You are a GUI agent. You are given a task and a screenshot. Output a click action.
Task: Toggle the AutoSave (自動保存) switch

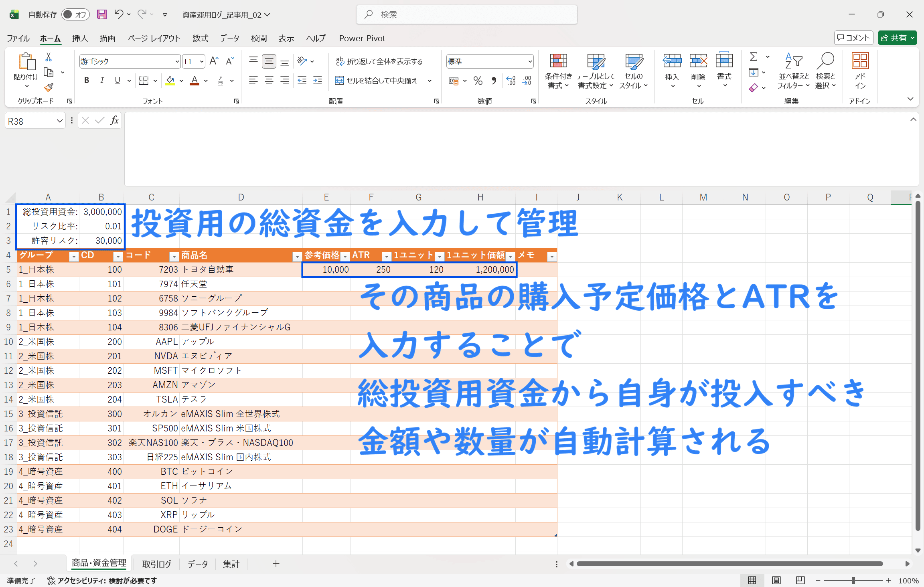tap(75, 15)
